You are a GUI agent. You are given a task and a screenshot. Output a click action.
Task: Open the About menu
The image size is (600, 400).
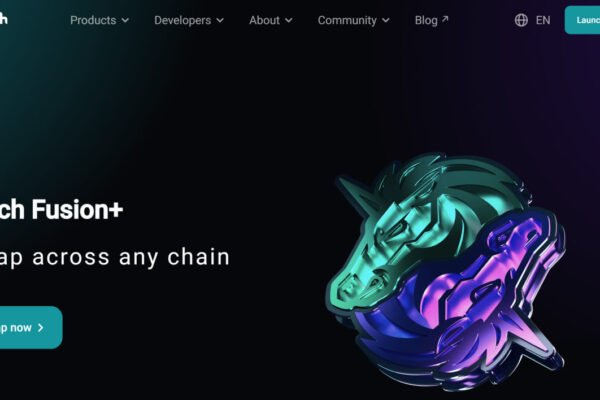271,20
